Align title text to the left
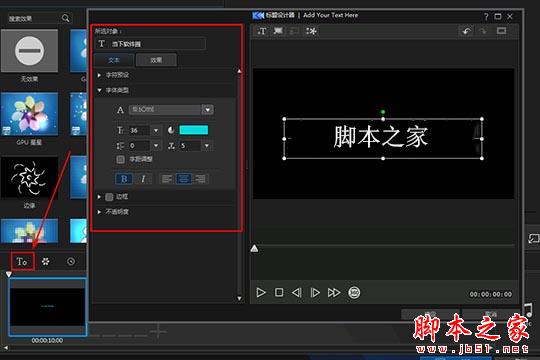Viewport: 540px width, 360px height. [x=167, y=179]
